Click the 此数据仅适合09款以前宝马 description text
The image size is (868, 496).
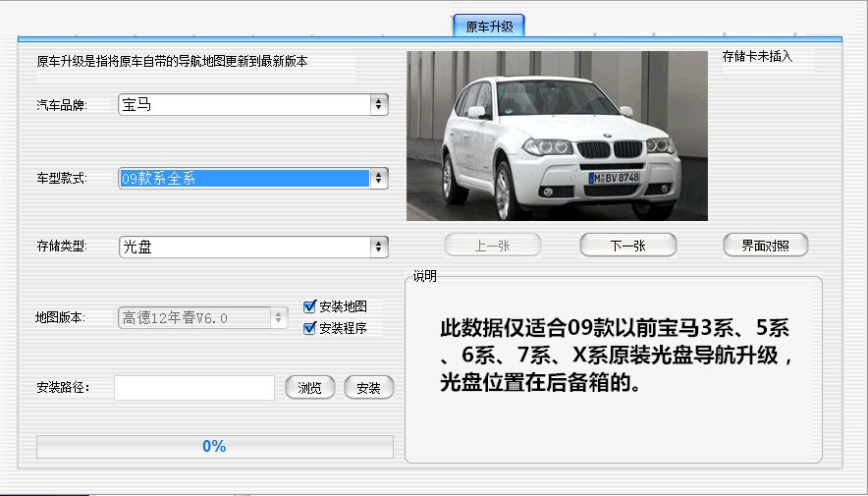(x=617, y=356)
